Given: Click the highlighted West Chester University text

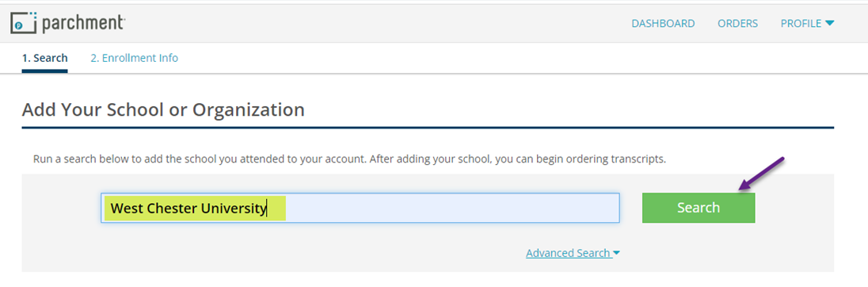Looking at the screenshot, I should (x=189, y=209).
